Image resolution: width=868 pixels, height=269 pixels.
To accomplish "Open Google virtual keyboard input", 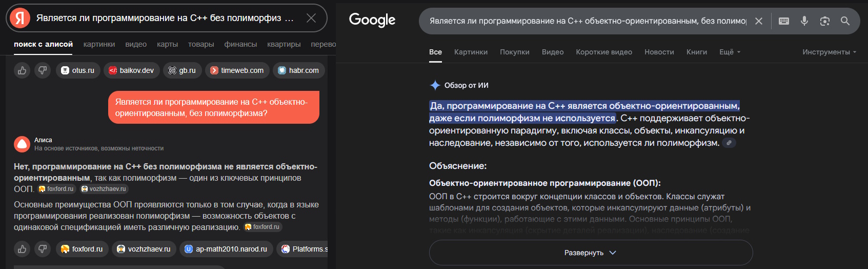I will point(784,21).
